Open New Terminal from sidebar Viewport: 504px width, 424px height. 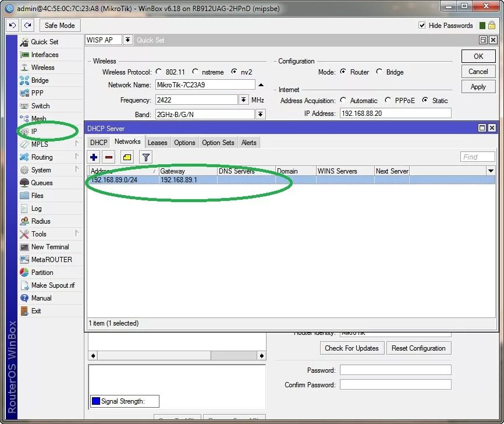point(50,247)
